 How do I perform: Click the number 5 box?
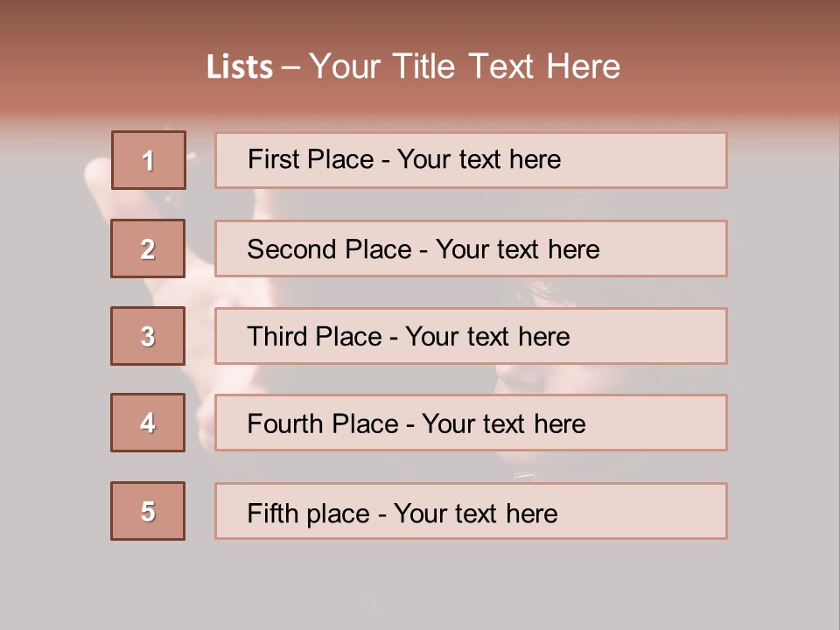pos(148,511)
